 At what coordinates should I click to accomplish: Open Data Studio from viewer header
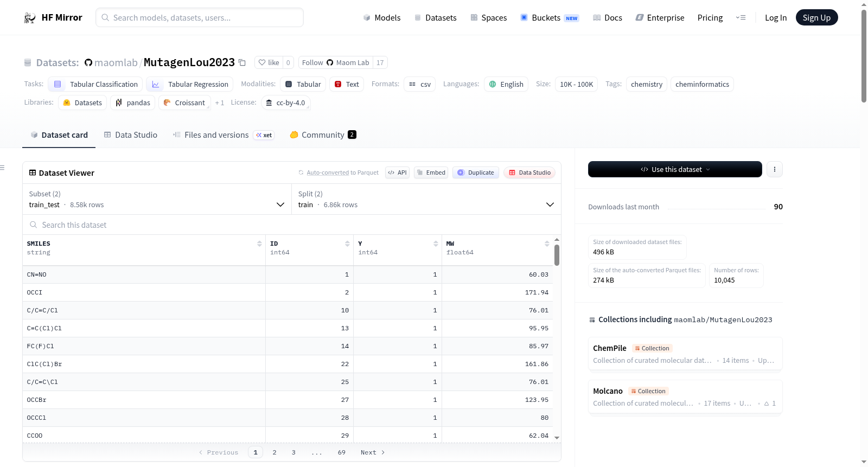(x=529, y=172)
